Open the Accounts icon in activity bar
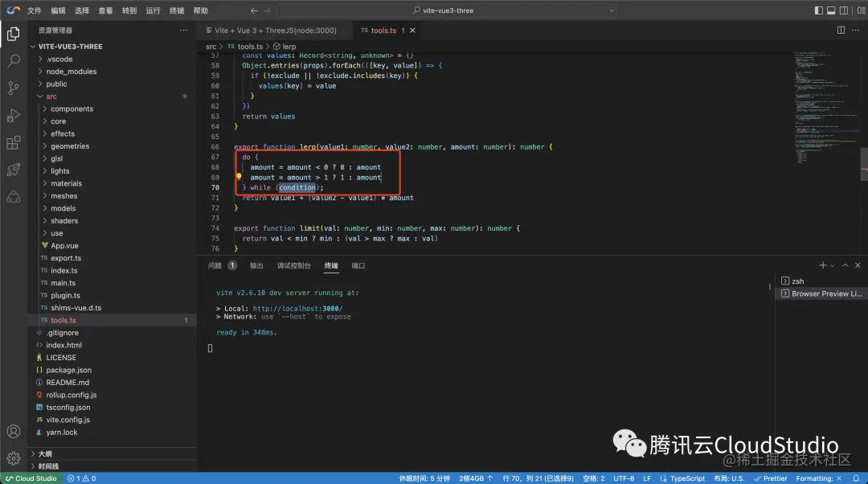 tap(14, 432)
